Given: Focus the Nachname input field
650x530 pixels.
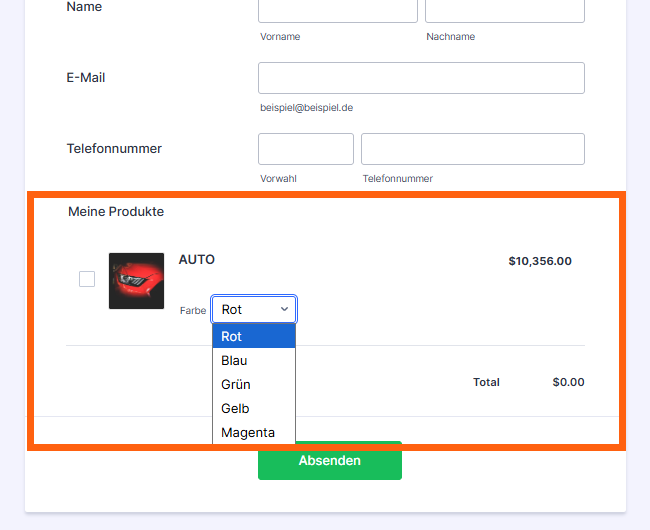Looking at the screenshot, I should click(x=505, y=11).
